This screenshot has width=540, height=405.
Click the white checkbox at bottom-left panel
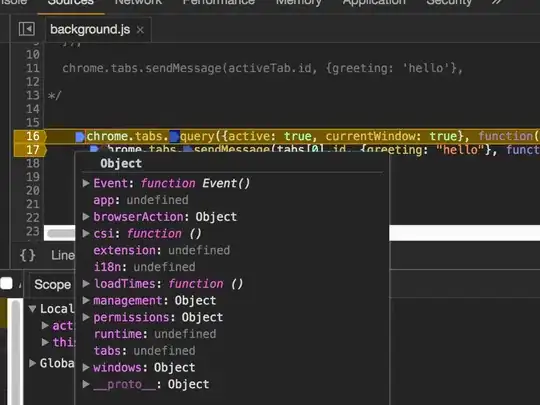(7, 283)
